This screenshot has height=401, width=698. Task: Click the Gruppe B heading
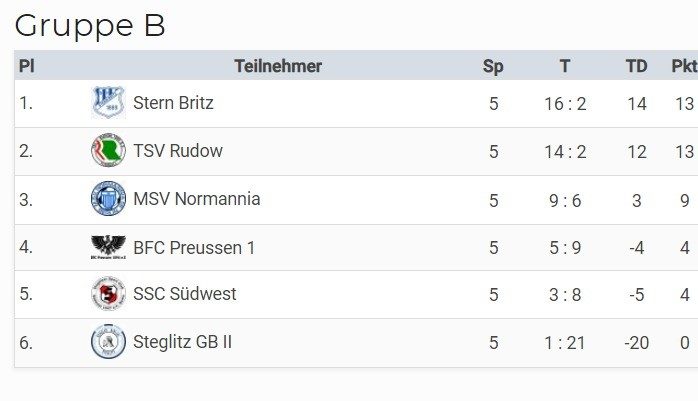90,25
